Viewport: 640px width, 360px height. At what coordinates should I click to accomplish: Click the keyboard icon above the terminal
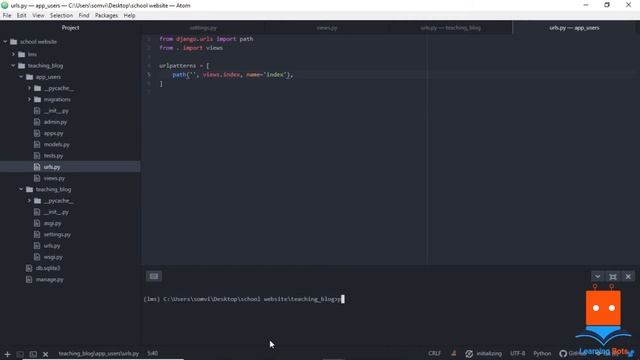pyautogui.click(x=154, y=276)
